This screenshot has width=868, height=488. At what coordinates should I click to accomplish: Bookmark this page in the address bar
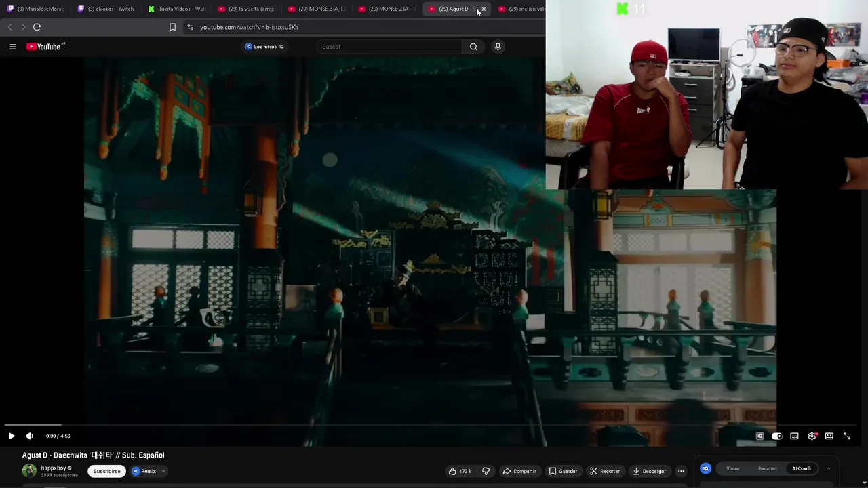click(x=172, y=27)
